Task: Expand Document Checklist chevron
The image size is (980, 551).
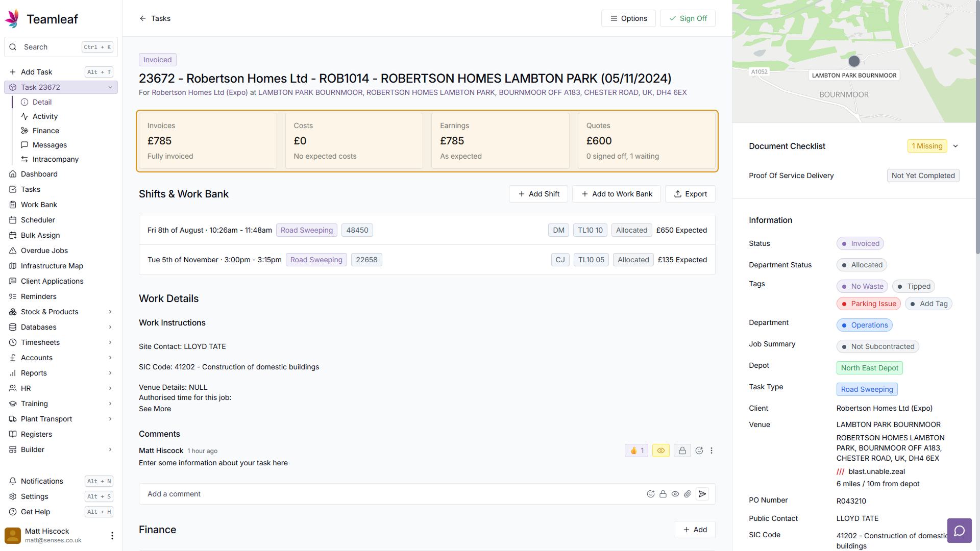Action: pyautogui.click(x=955, y=146)
